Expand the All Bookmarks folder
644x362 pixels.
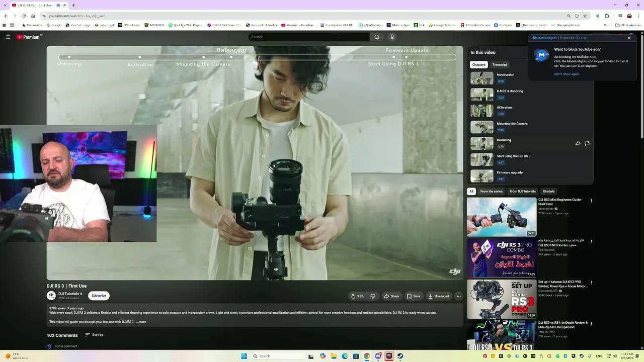pos(627,25)
